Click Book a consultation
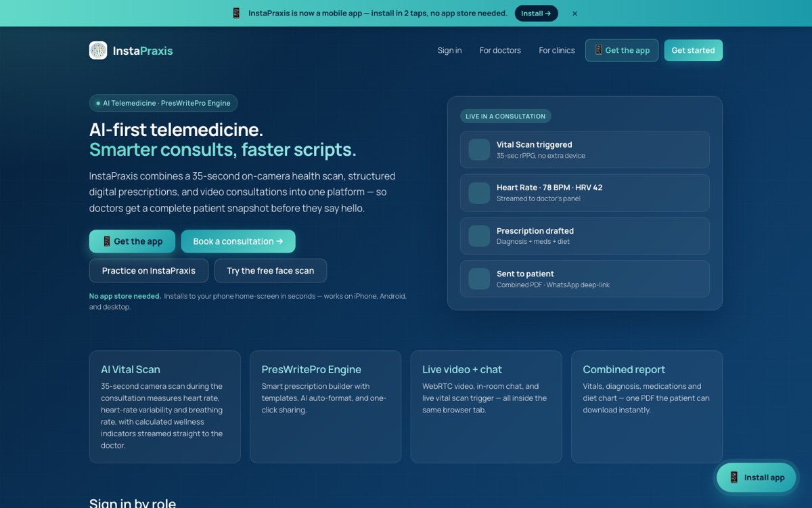 (238, 241)
